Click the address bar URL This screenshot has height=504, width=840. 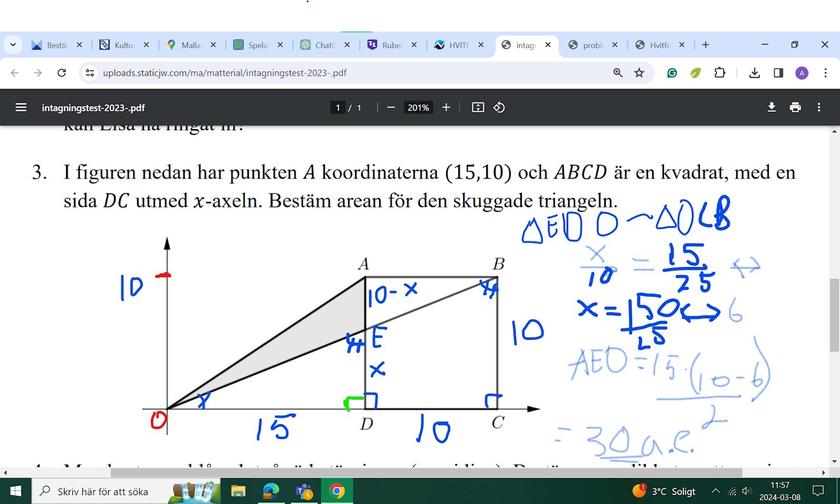pyautogui.click(x=225, y=73)
